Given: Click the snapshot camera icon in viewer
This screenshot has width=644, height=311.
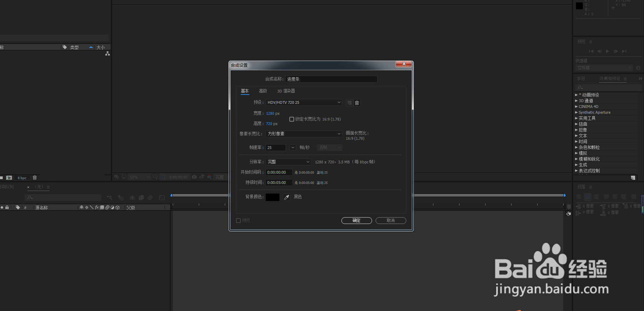Looking at the screenshot, I should click(x=194, y=177).
